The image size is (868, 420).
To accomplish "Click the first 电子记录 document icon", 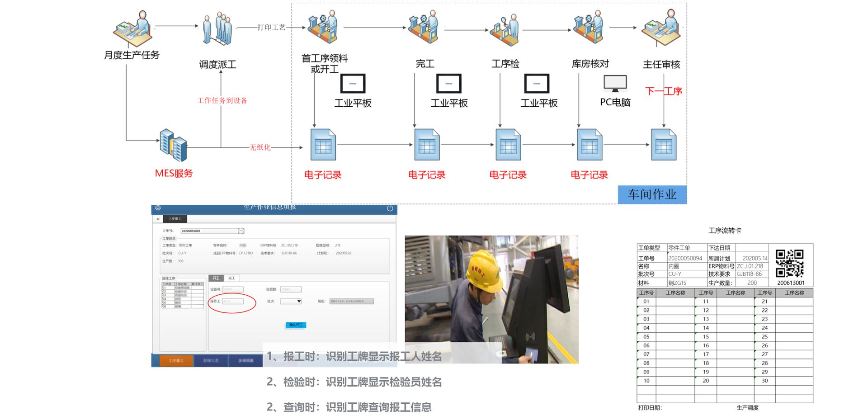I will tap(323, 145).
